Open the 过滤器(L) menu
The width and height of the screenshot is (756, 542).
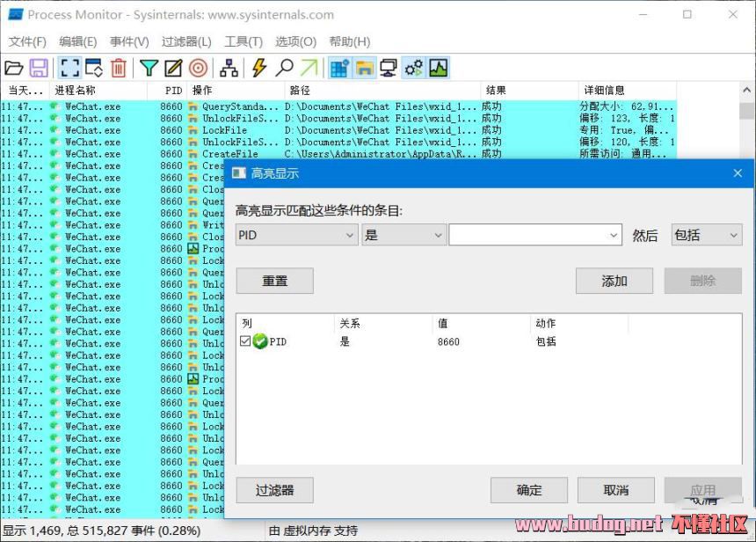[186, 41]
